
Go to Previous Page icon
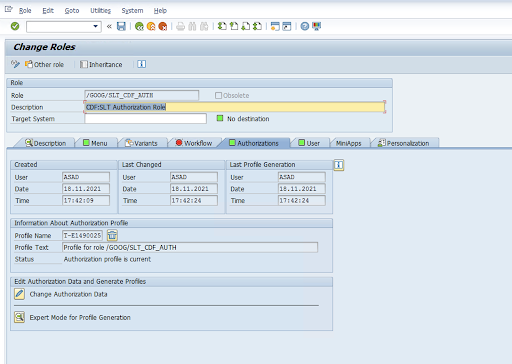(234, 26)
